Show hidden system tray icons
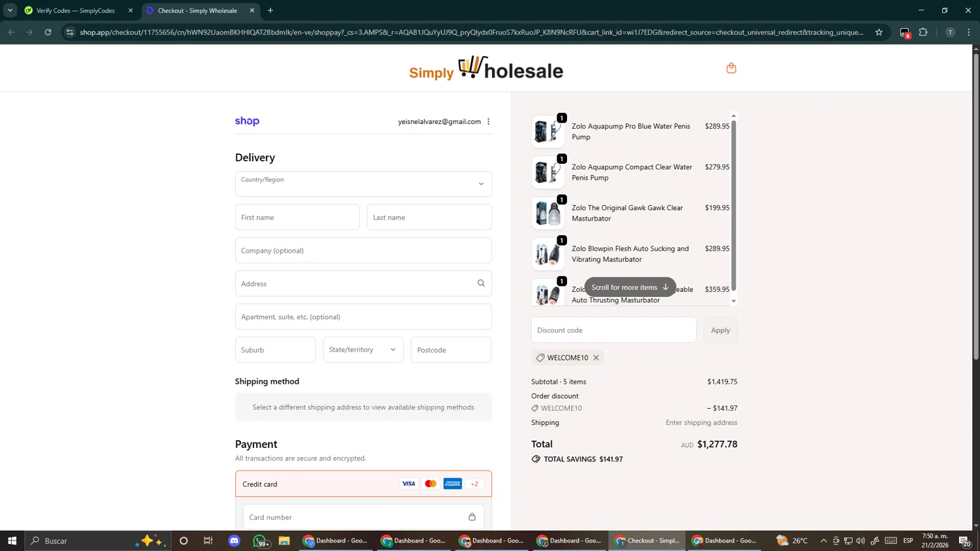The width and height of the screenshot is (980, 551). click(x=823, y=541)
